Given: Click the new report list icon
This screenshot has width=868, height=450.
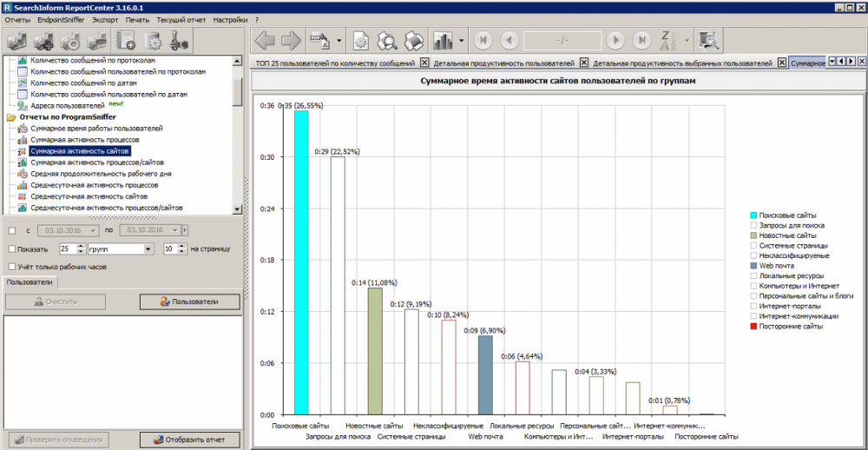Looking at the screenshot, I should pyautogui.click(x=127, y=41).
